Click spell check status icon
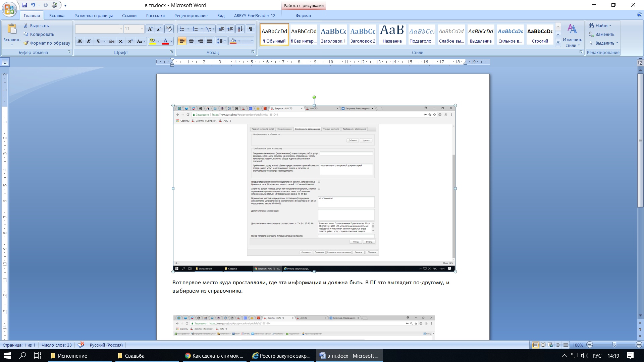This screenshot has height=362, width=644. click(81, 345)
